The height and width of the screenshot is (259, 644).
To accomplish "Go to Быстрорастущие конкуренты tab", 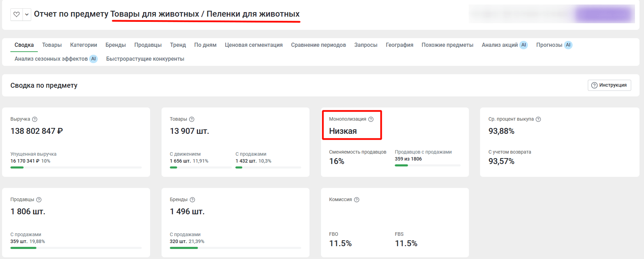I will 145,59.
